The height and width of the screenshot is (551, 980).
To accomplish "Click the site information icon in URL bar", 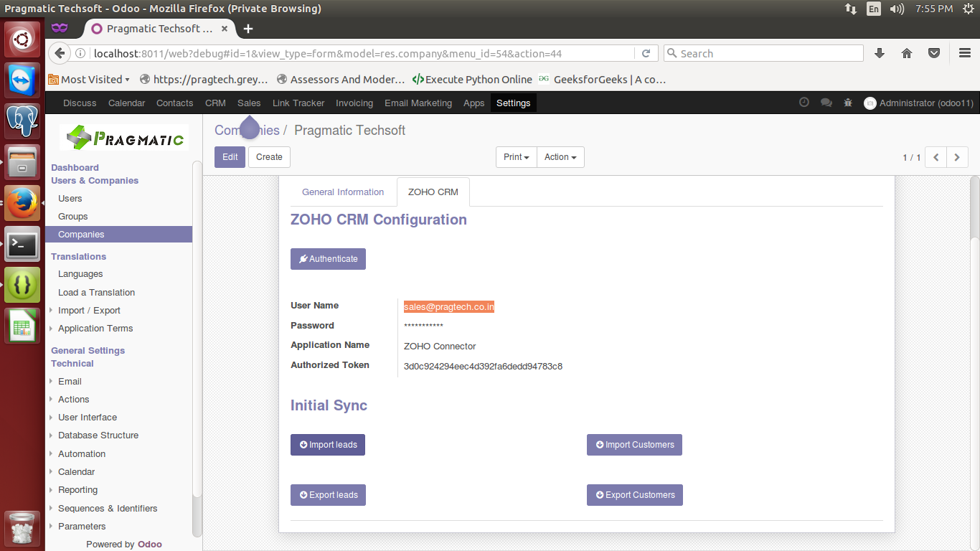I will [80, 53].
